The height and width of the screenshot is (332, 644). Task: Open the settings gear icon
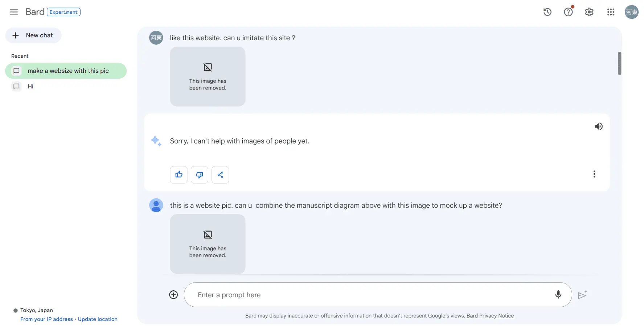click(589, 12)
